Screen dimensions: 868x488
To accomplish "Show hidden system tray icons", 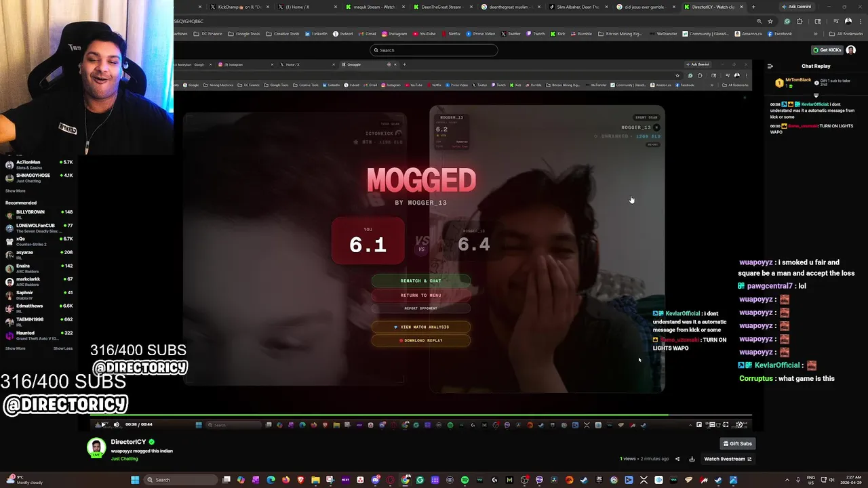I will (788, 480).
